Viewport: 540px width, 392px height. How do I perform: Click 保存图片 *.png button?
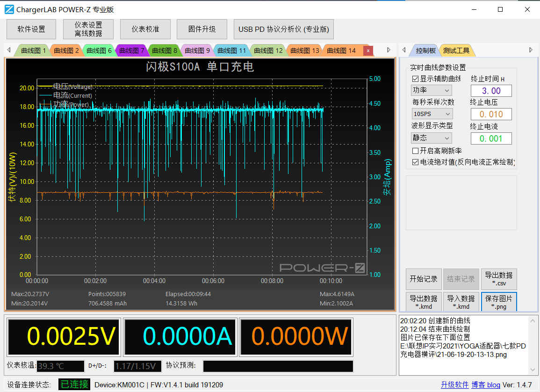(x=499, y=302)
